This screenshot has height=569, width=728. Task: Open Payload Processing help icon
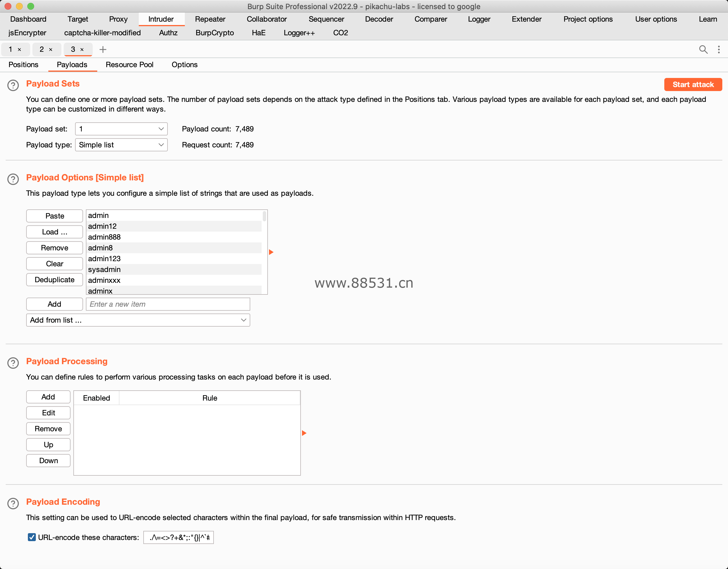click(x=13, y=363)
